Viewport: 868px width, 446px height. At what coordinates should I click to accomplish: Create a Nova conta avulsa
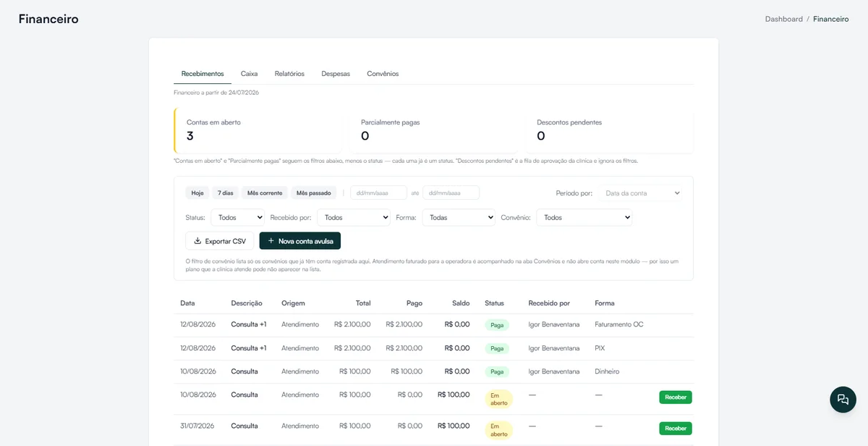(x=300, y=241)
